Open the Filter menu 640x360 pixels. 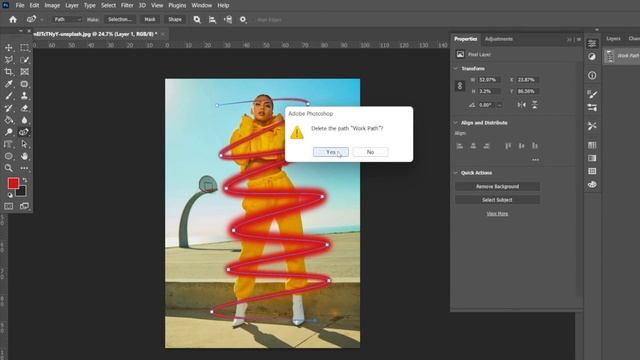[127, 5]
